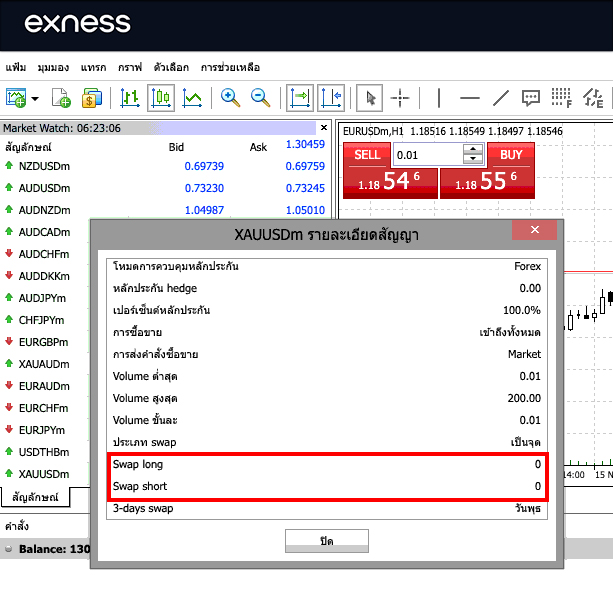The height and width of the screenshot is (606, 613).
Task: Select the Fibonacci retracement tool
Action: coord(562,98)
